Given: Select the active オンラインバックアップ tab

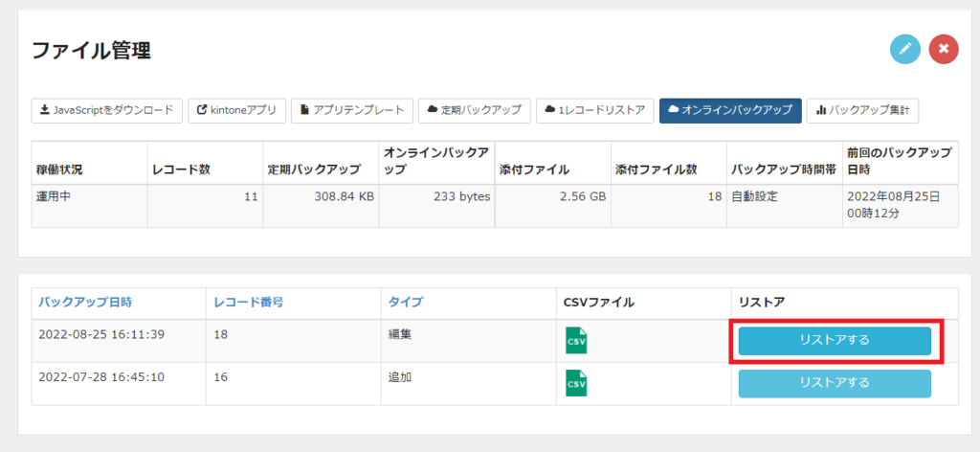Looking at the screenshot, I should pos(730,111).
